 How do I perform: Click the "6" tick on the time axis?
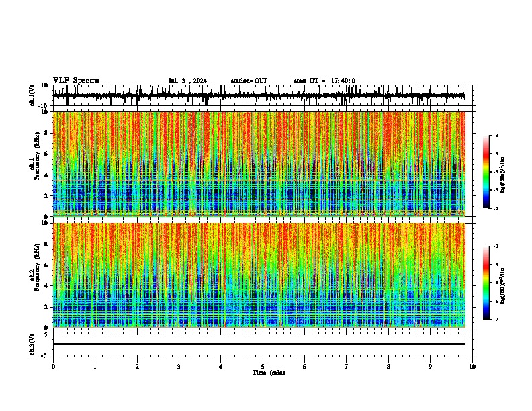pos(305,367)
